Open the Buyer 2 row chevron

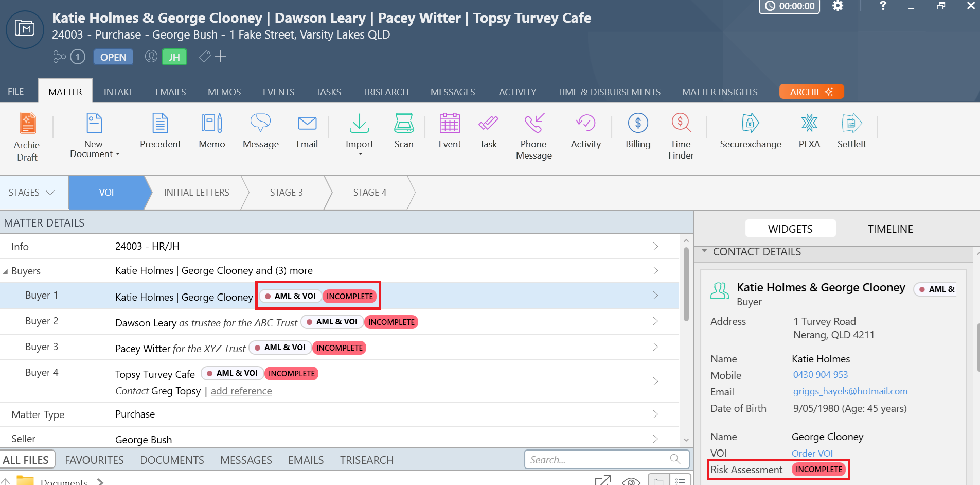655,321
